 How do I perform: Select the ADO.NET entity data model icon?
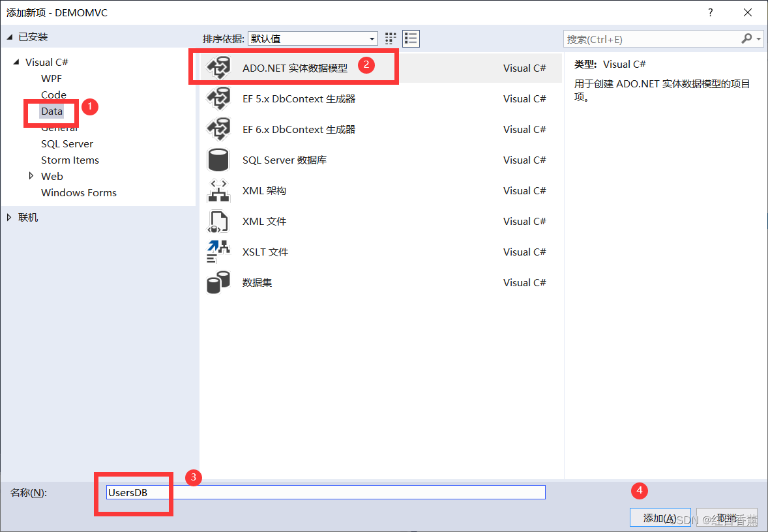coord(218,68)
